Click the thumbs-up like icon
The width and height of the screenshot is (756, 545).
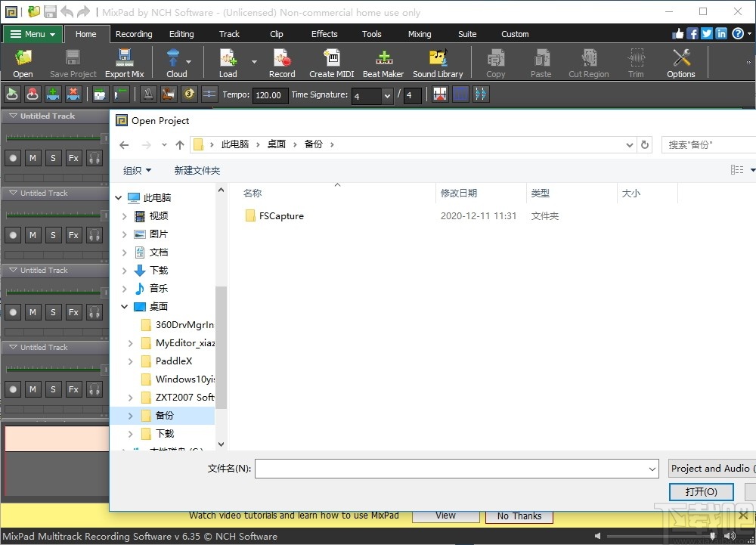tap(678, 33)
